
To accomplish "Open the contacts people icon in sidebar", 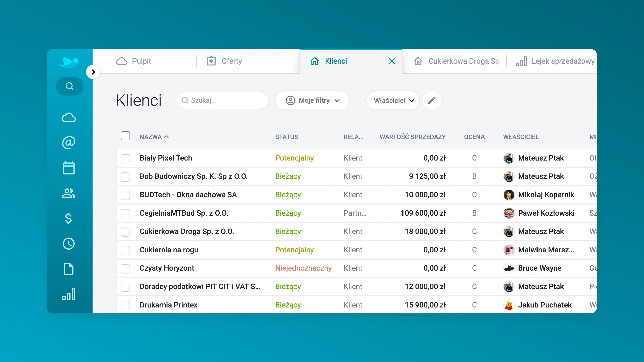I will click(69, 193).
